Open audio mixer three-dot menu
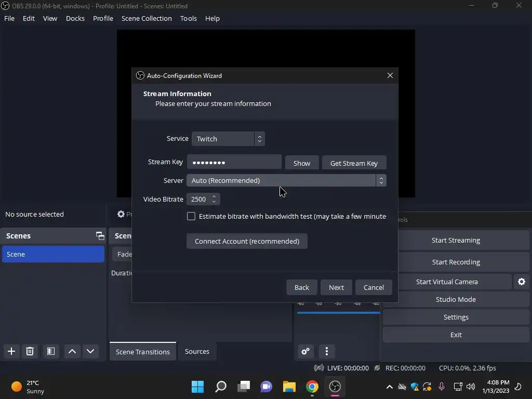 (327, 351)
